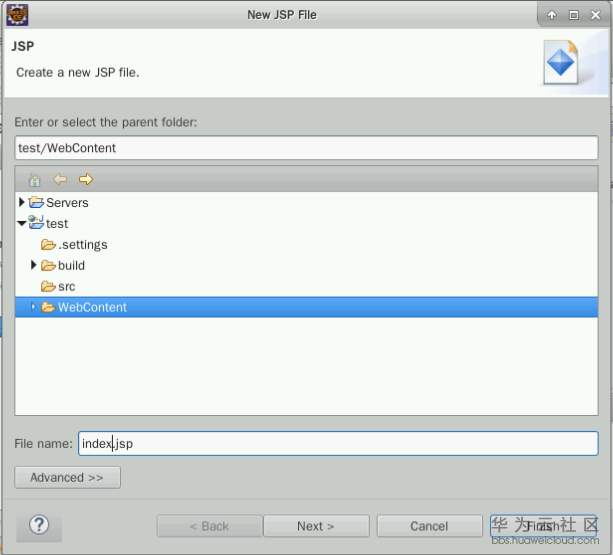Collapse the test project node
The image size is (613, 555).
coord(22,223)
